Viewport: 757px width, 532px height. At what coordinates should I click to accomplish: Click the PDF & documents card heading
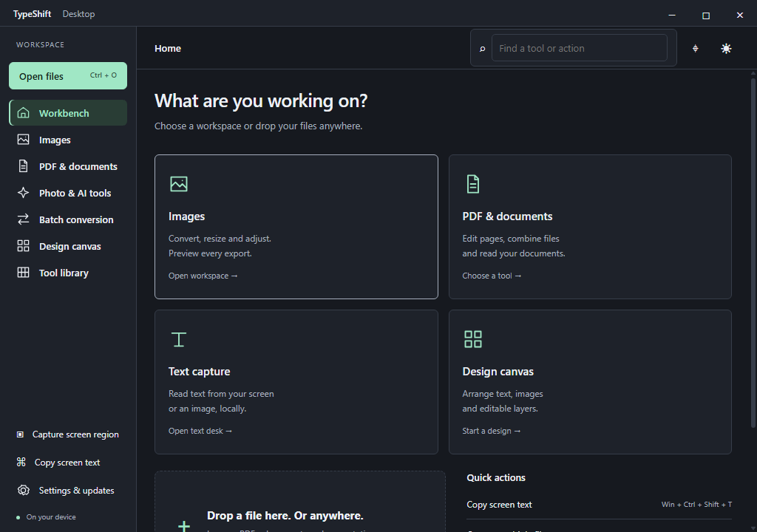(x=507, y=216)
